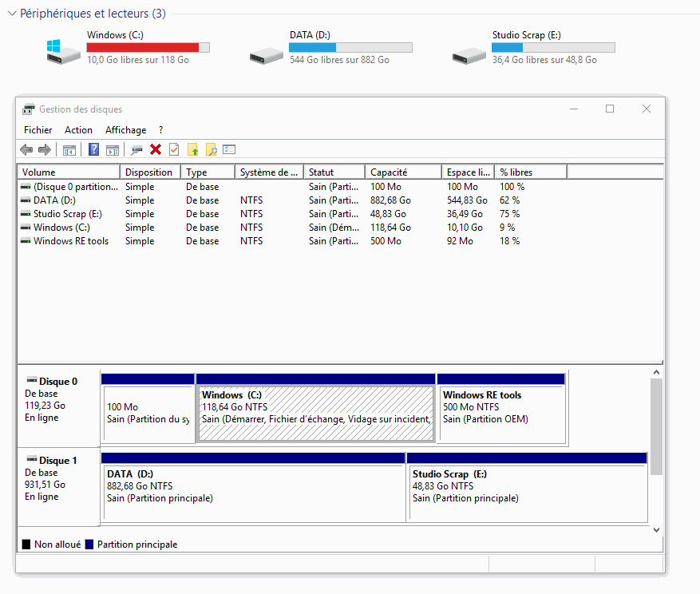The width and height of the screenshot is (700, 594).
Task: Select the Studio Scrap (E:) partition block
Action: [x=528, y=487]
